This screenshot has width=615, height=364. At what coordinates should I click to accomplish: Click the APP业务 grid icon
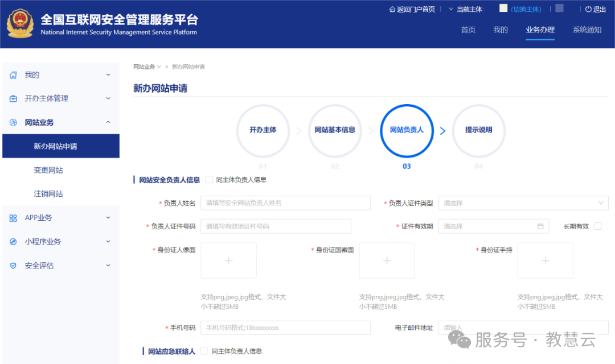point(14,218)
